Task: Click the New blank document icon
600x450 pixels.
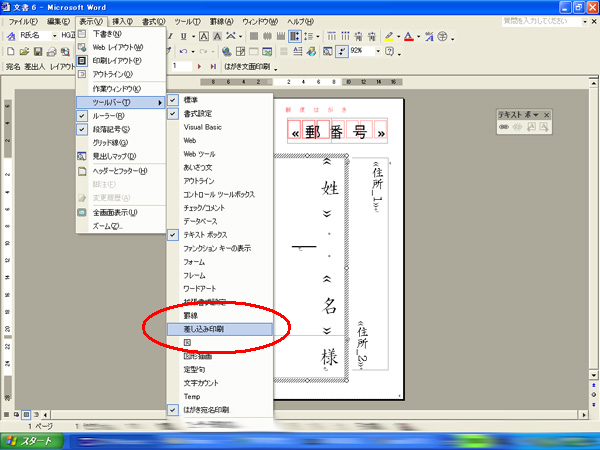Action: (11, 51)
